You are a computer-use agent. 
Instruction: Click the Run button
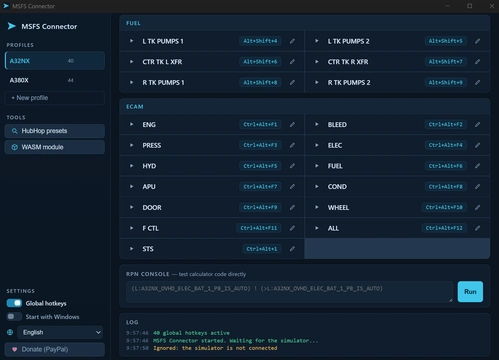click(x=470, y=292)
